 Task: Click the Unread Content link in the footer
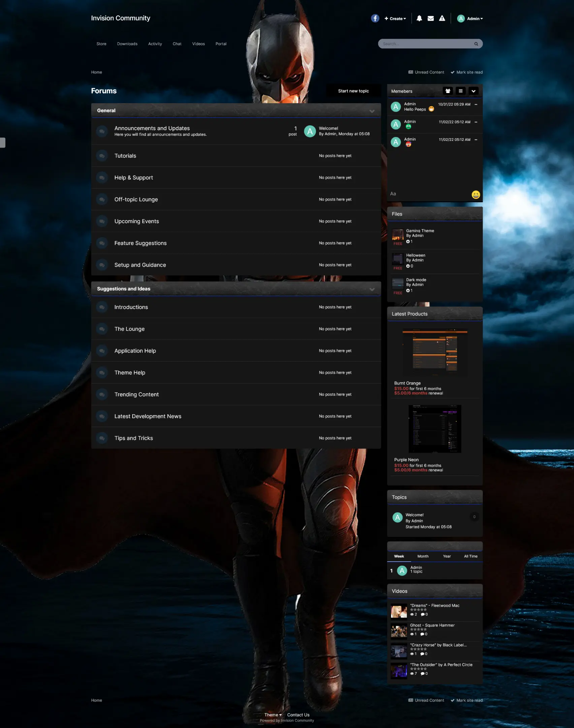pos(426,700)
